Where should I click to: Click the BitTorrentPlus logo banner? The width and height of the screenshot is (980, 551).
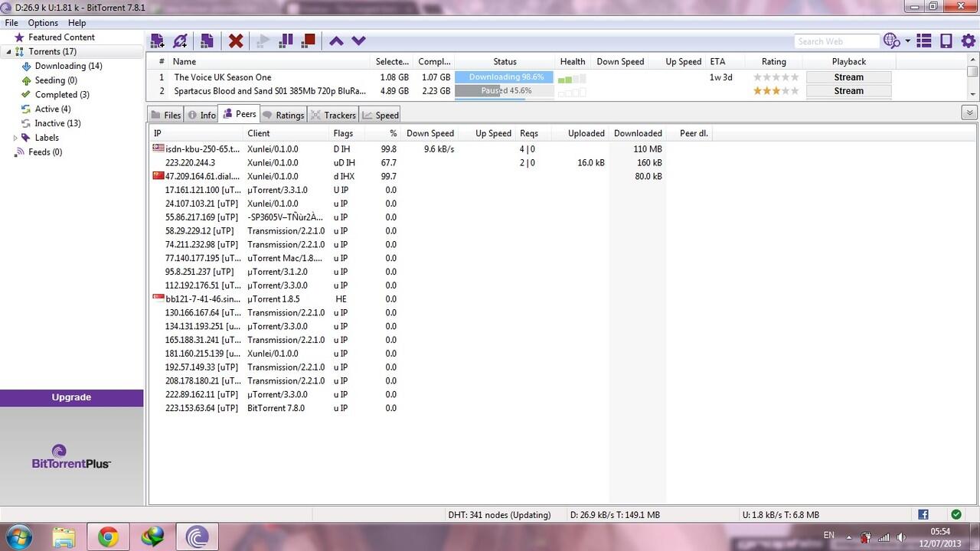click(x=71, y=455)
